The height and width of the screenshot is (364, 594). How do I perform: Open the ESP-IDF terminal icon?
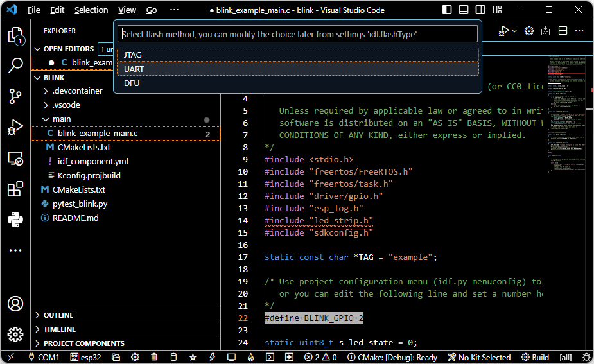[270, 357]
